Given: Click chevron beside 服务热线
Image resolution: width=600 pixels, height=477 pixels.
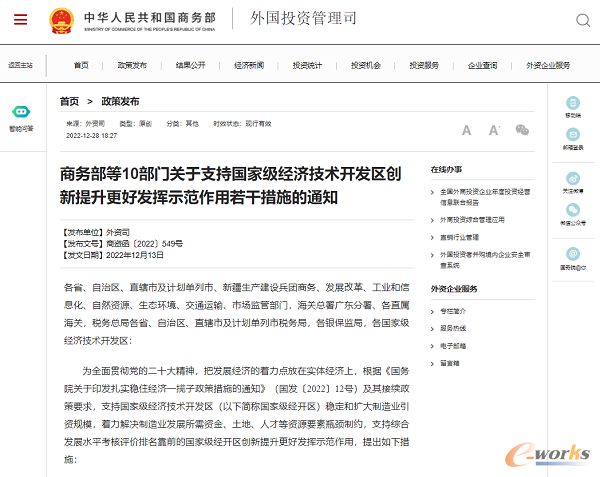Looking at the screenshot, I should coord(432,329).
